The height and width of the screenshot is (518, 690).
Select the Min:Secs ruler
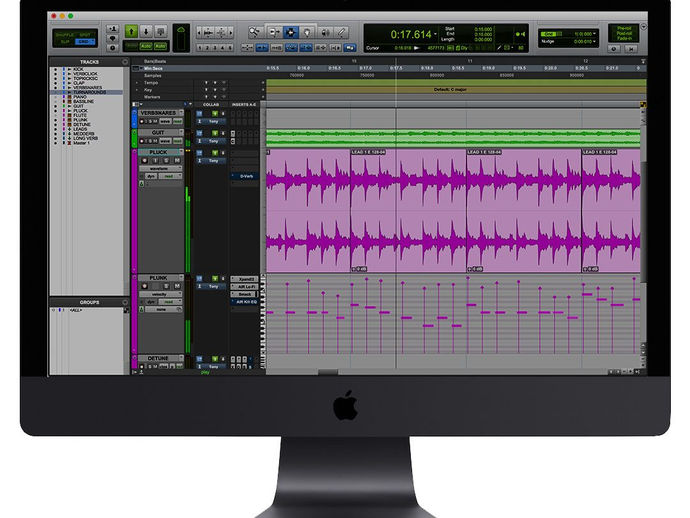coord(153,69)
